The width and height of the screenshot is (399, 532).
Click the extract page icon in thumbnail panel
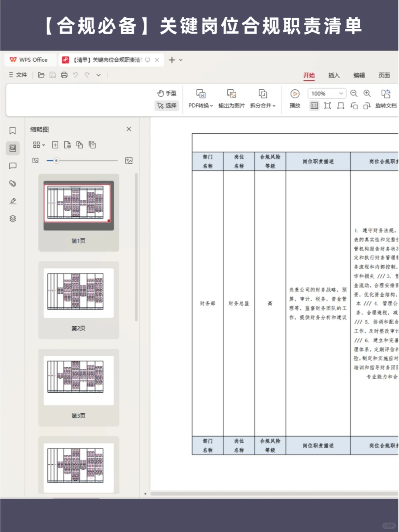(67, 145)
